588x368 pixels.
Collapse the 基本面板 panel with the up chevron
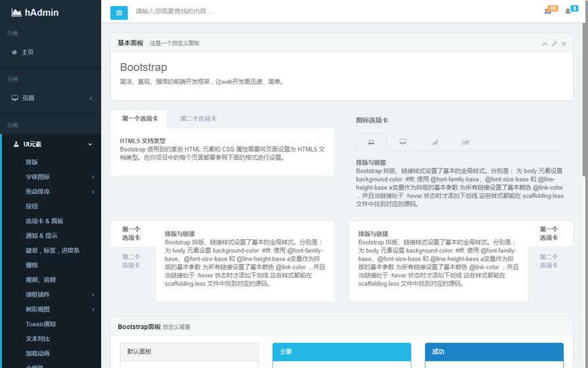[545, 43]
